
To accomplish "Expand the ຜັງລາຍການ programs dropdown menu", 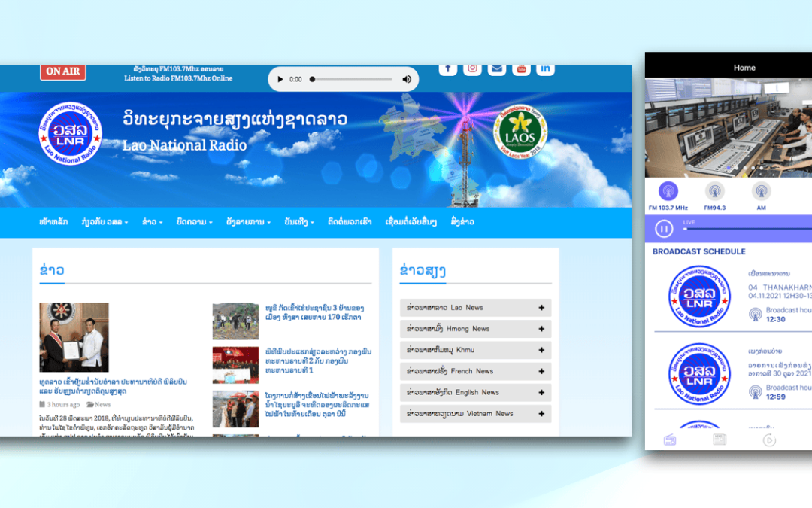I will click(248, 221).
